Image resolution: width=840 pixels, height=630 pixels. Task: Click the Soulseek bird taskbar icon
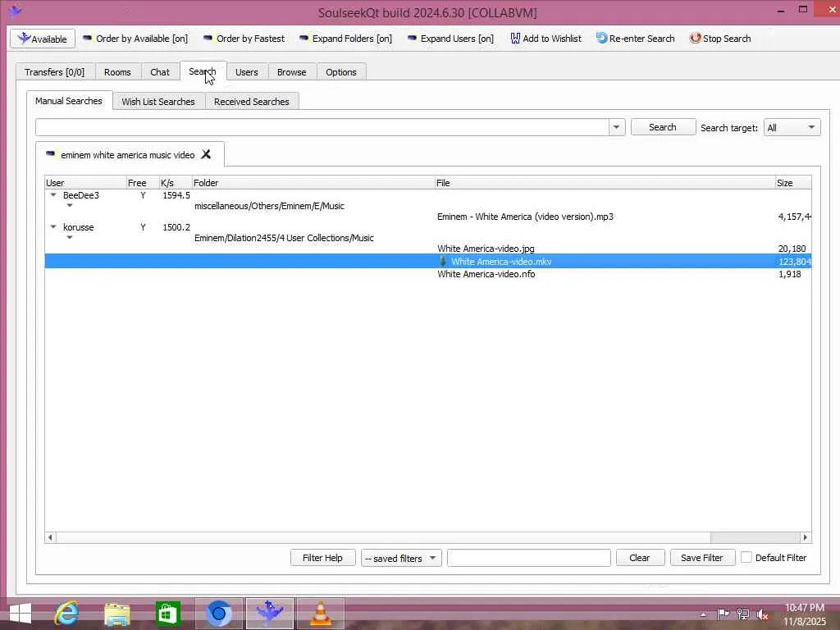pyautogui.click(x=269, y=614)
